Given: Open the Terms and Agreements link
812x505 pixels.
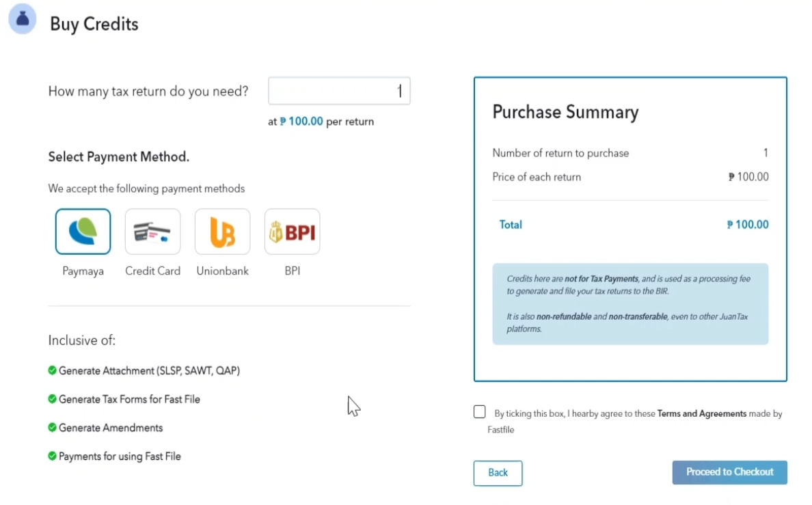Looking at the screenshot, I should coord(701,413).
